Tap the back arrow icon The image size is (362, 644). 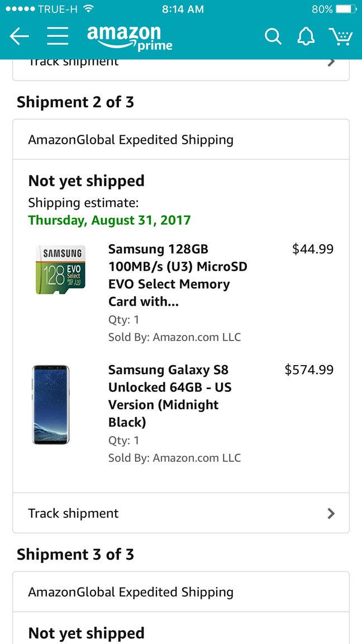pos(19,36)
